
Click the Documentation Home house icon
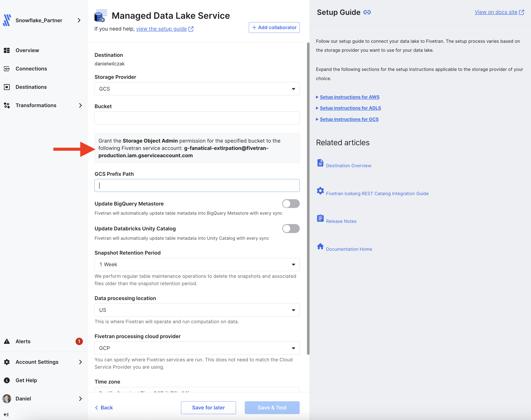point(320,246)
